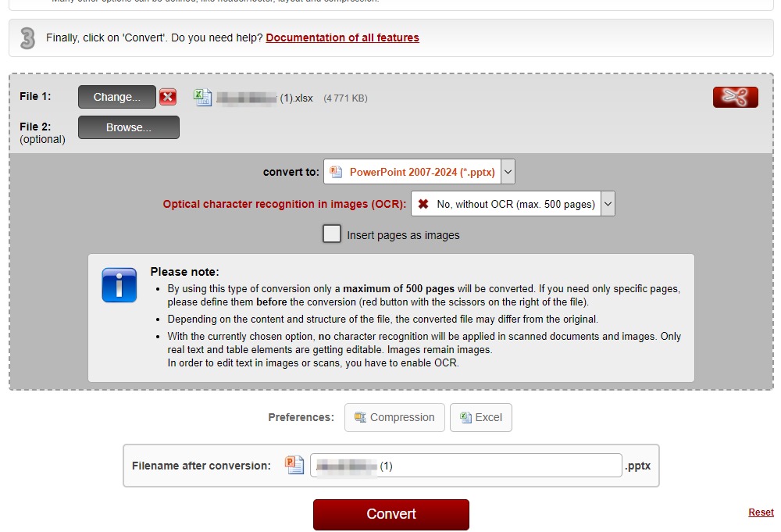The width and height of the screenshot is (781, 532).
Task: Click the blue information icon
Action: coord(119,285)
